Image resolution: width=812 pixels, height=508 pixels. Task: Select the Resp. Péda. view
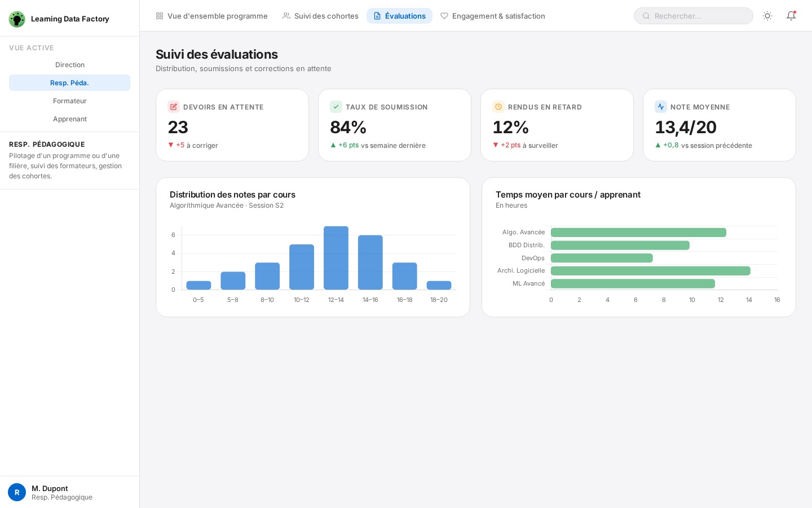point(69,83)
